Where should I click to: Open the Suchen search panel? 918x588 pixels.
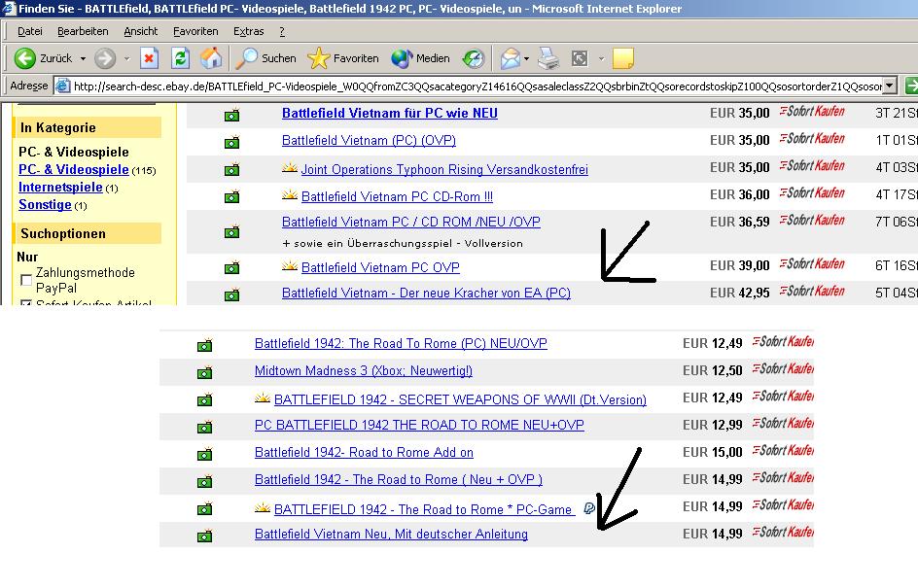(x=266, y=58)
